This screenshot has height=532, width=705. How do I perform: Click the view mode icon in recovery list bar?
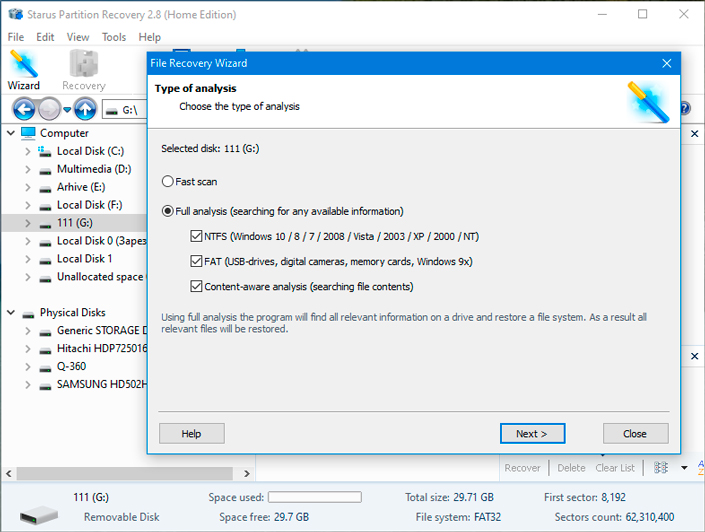[x=660, y=468]
